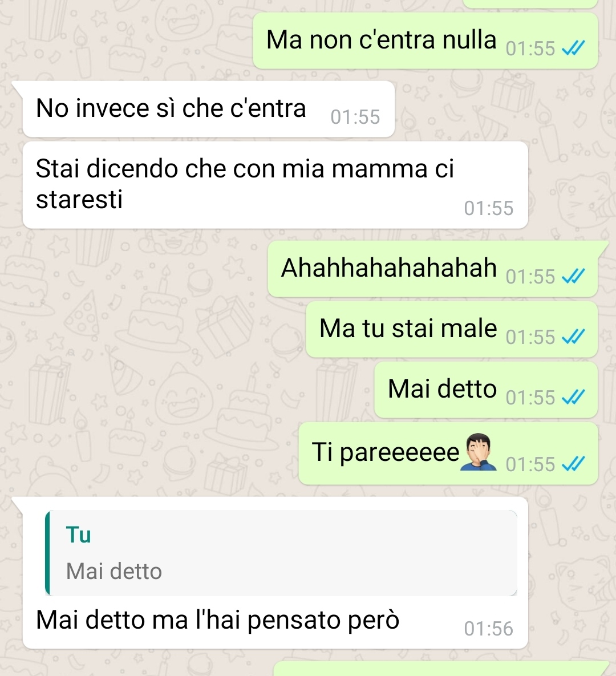This screenshot has width=616, height=676.
Task: Tap the timestamp of the 'staresti' message
Action: tap(488, 208)
